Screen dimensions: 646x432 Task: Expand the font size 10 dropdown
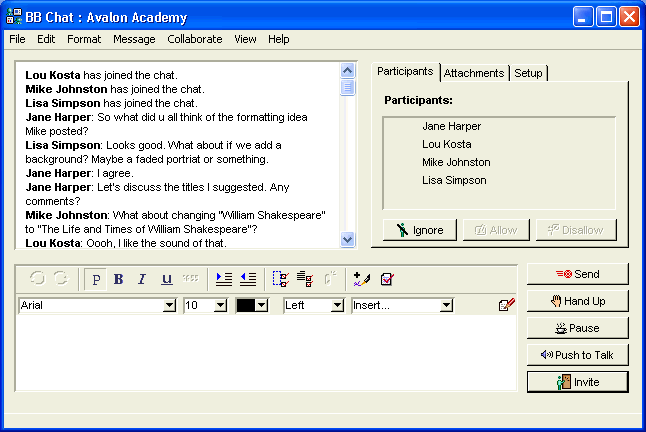pos(220,305)
